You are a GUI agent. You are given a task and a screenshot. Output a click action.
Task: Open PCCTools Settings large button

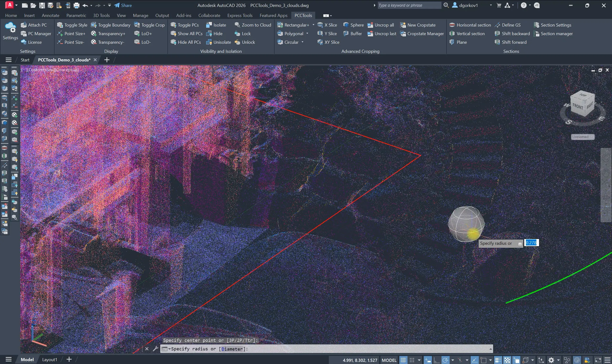pos(10,31)
